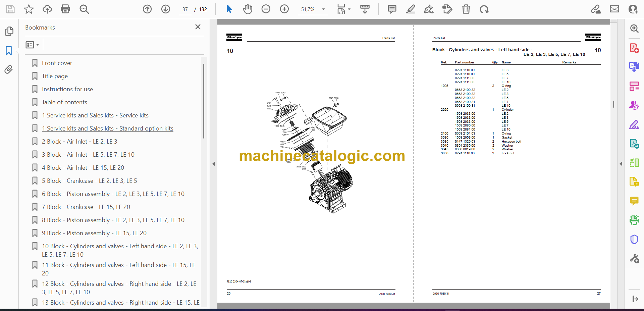This screenshot has height=311, width=644.
Task: Zoom in with plus button
Action: pos(284,9)
